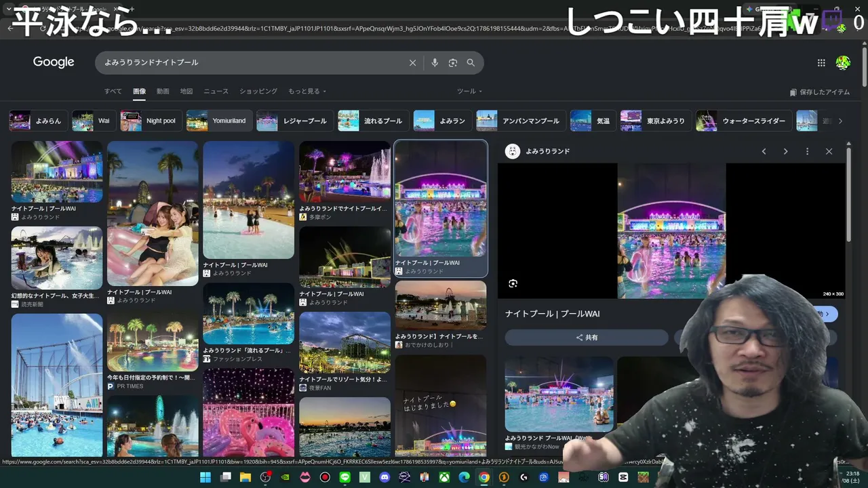The width and height of the screenshot is (868, 488).
Task: Open the 保存したアイテム saved items
Action: pos(820,92)
